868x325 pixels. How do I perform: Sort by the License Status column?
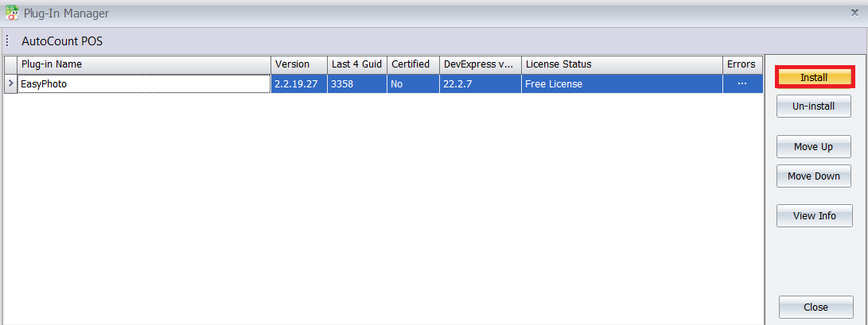tap(621, 64)
